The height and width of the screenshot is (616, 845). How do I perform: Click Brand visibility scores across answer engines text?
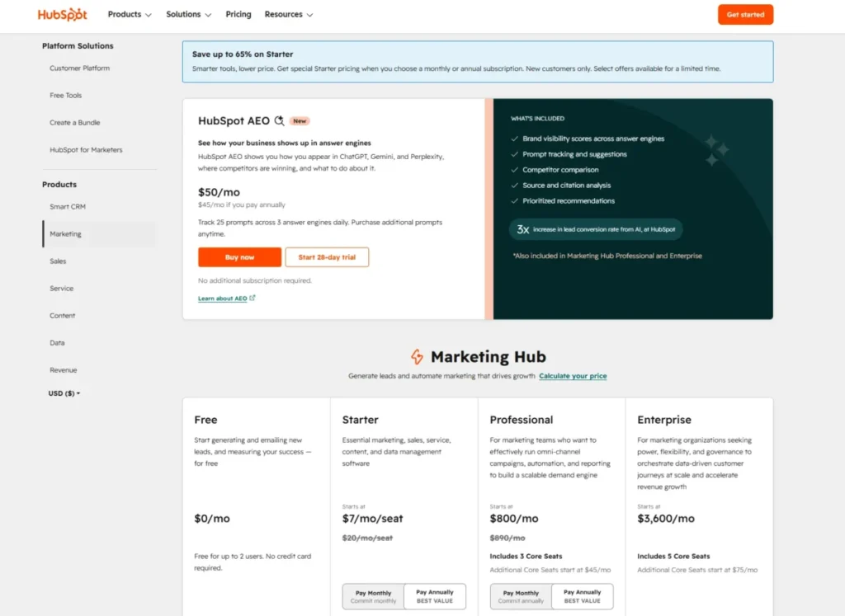pyautogui.click(x=593, y=139)
